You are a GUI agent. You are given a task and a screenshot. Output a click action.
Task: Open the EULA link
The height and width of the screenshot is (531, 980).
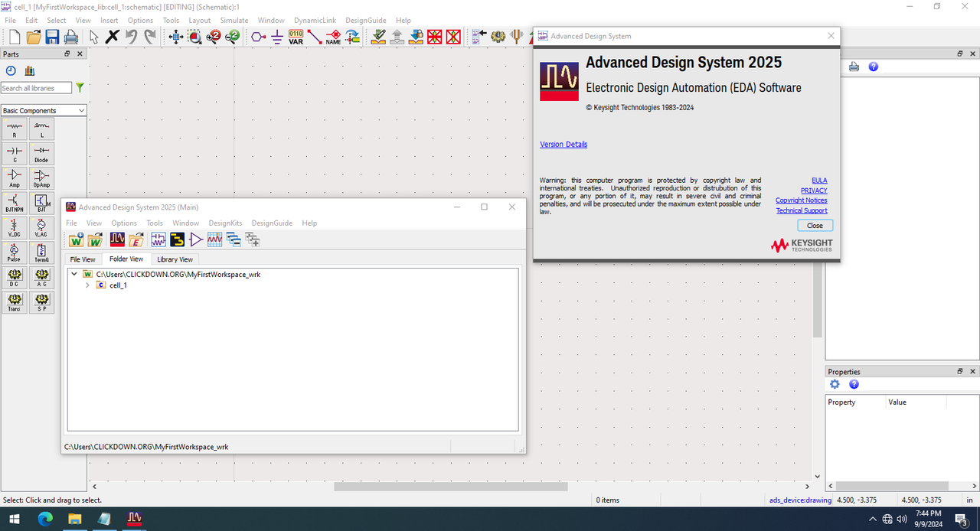(x=819, y=181)
